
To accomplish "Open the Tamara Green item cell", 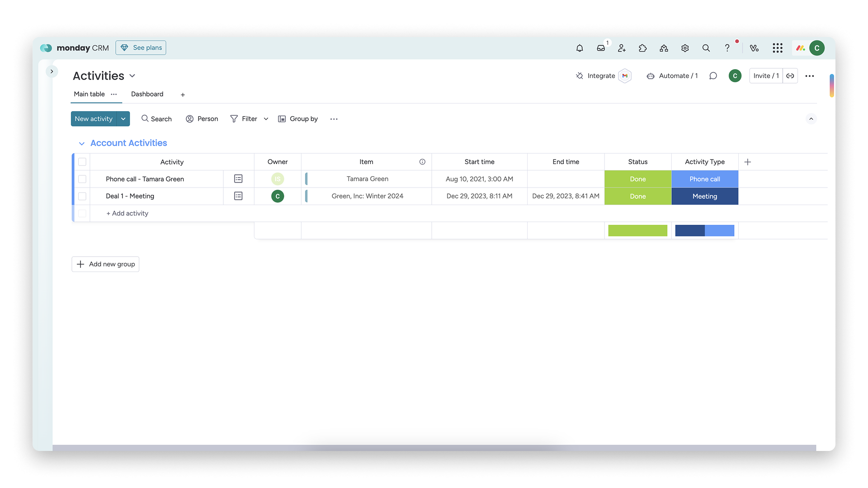I will click(x=367, y=179).
